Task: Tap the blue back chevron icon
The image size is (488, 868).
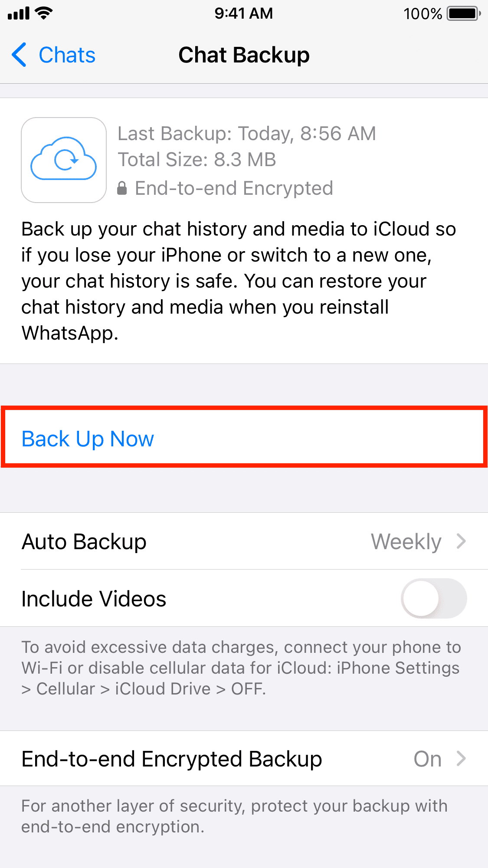Action: tap(20, 55)
